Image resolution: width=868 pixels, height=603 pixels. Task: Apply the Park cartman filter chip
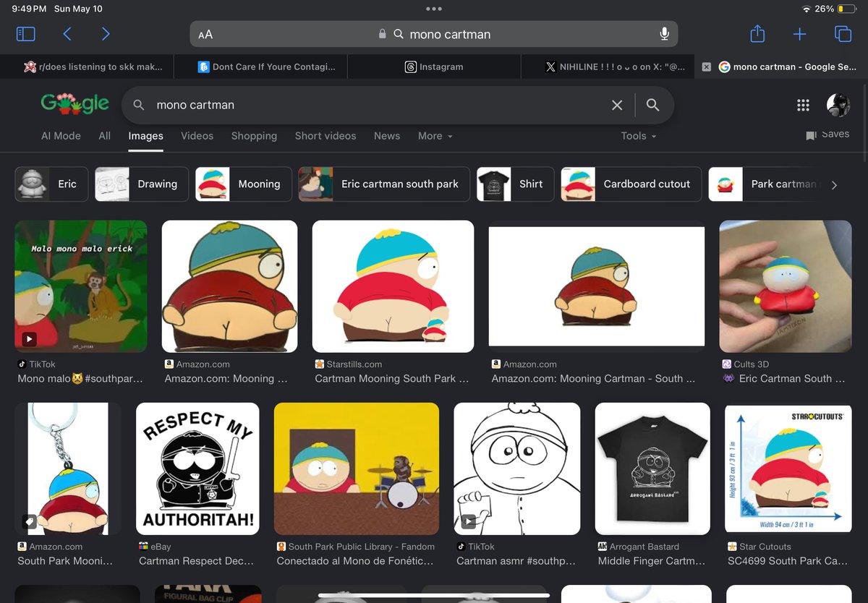point(765,184)
